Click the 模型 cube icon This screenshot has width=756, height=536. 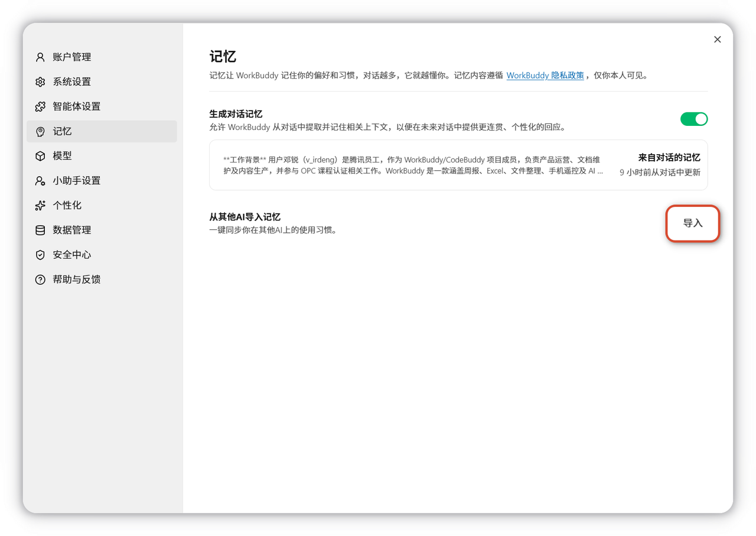click(40, 156)
